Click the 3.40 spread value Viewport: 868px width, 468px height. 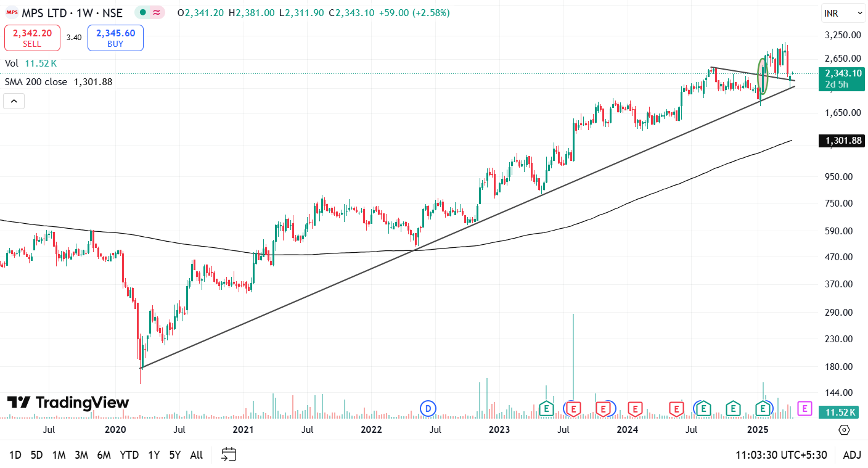coord(74,38)
